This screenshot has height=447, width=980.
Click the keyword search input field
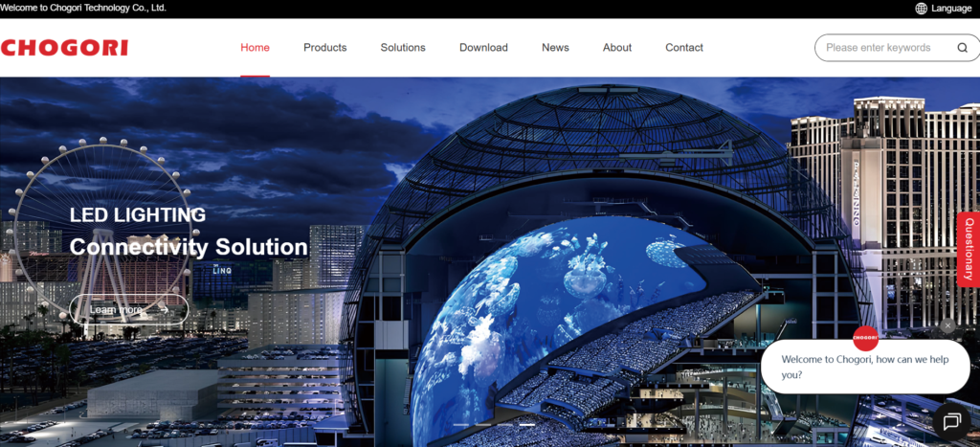[880, 48]
